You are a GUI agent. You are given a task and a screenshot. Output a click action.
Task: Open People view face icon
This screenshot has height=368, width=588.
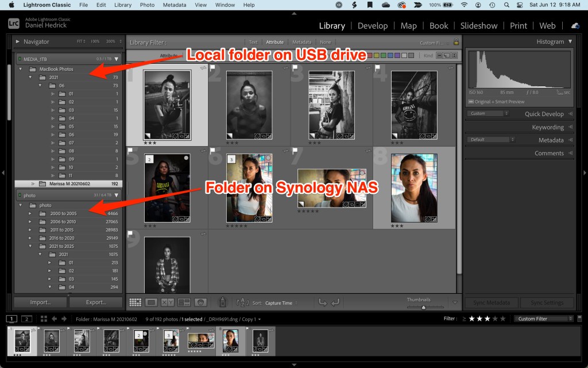200,302
